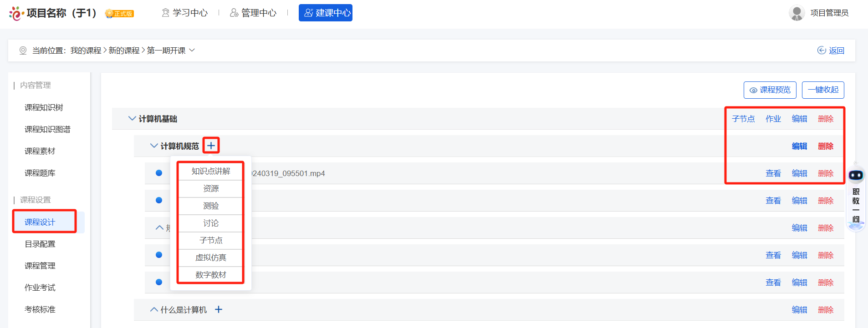
Task: Select the blue dot of mp4 item
Action: pos(159,173)
